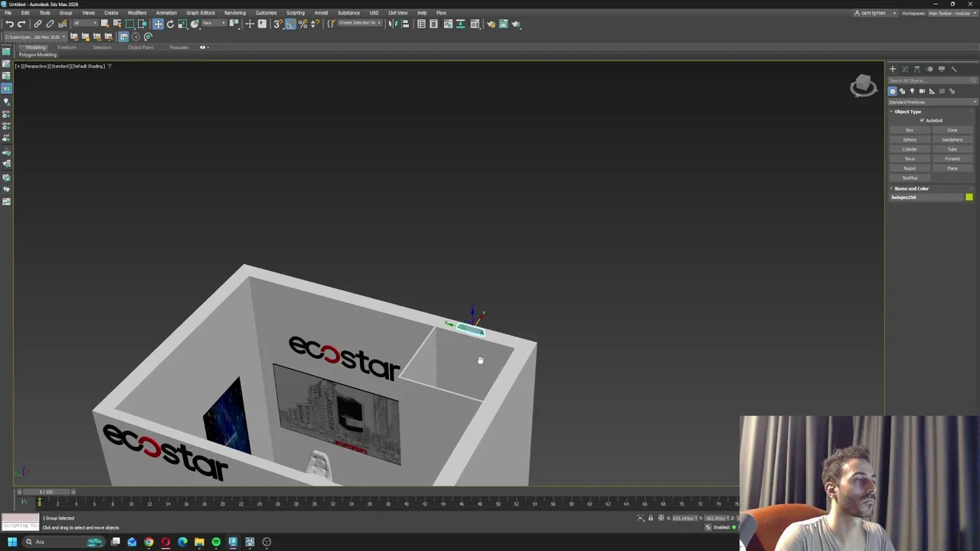980x551 pixels.
Task: Click the object color swatch
Action: (x=969, y=197)
